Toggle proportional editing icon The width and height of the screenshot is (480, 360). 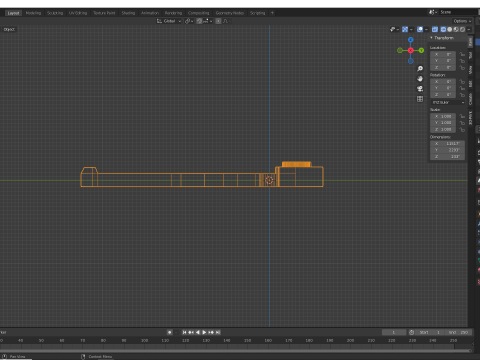pyautogui.click(x=218, y=21)
